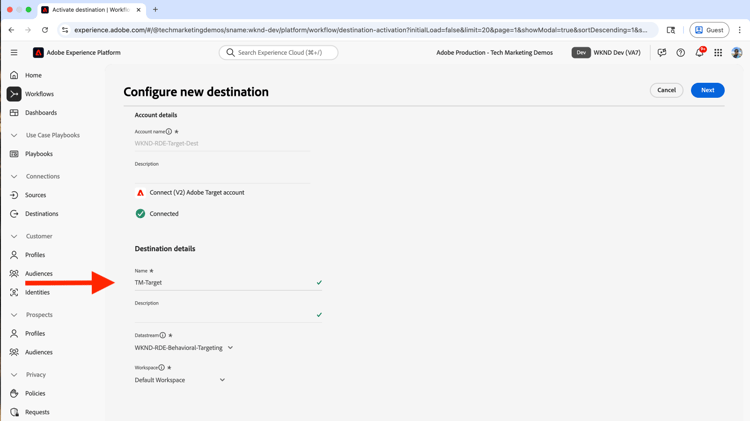The height and width of the screenshot is (421, 750).
Task: Open Dashboards from the sidebar
Action: tap(41, 112)
